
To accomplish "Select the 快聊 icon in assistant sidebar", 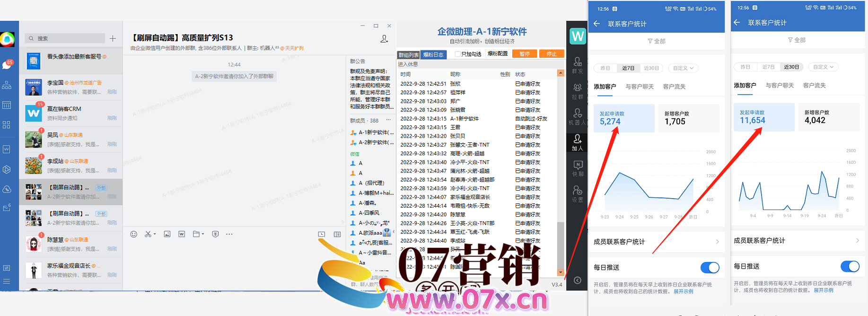I will click(x=578, y=168).
